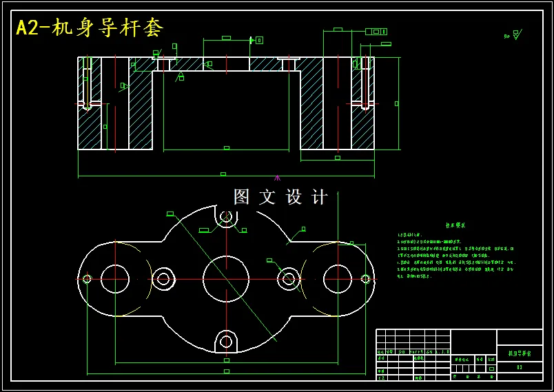Pick the small hole at far right of plan view
554x392 pixels.
[366, 279]
